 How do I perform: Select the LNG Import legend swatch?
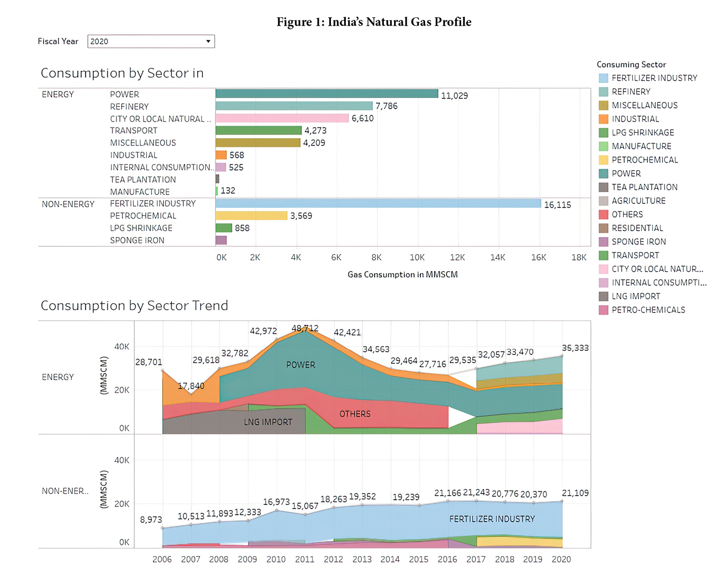click(x=603, y=296)
